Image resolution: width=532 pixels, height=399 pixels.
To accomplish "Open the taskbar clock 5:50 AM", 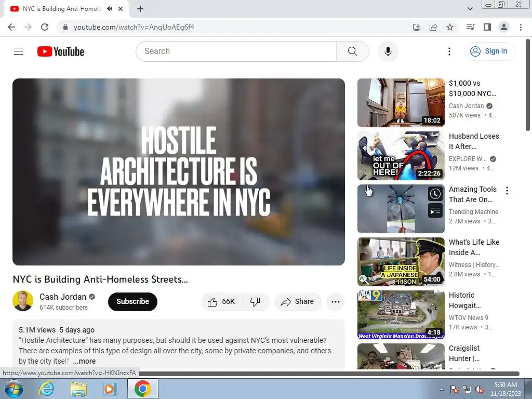I will [506, 389].
